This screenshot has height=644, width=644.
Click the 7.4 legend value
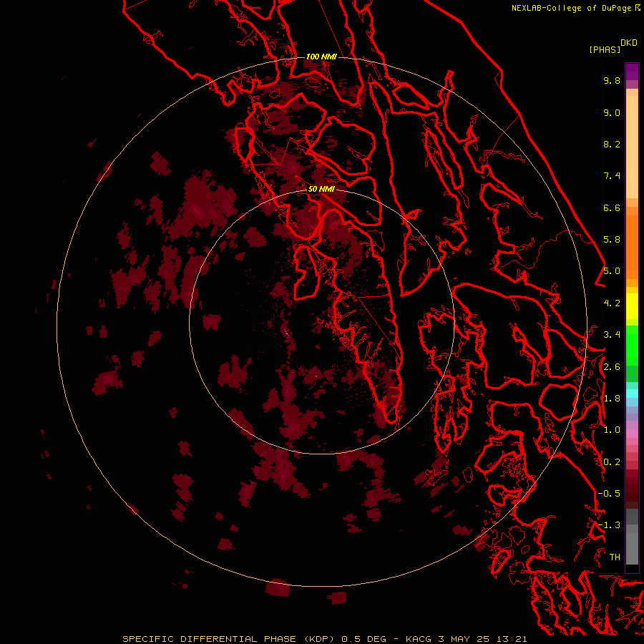(612, 176)
